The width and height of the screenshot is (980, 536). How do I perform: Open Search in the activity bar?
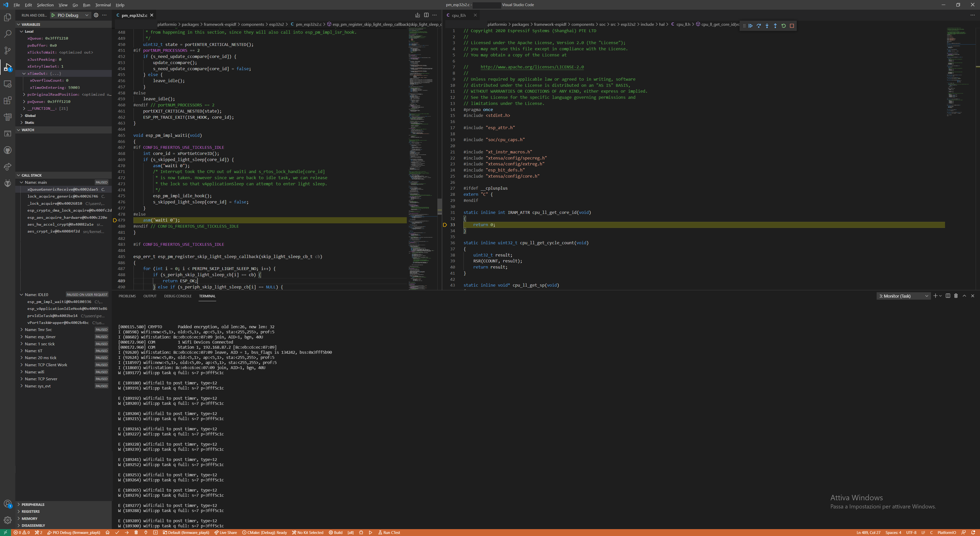[8, 34]
